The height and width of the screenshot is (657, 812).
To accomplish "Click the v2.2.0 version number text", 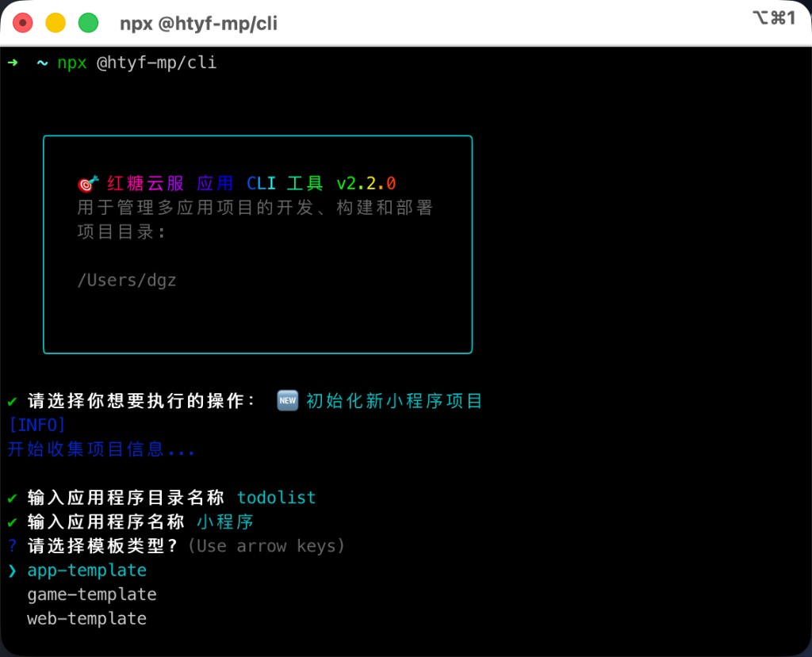I will coord(366,182).
